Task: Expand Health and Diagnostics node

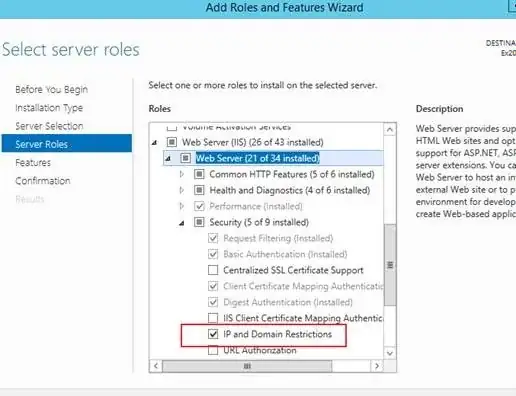Action: [182, 190]
